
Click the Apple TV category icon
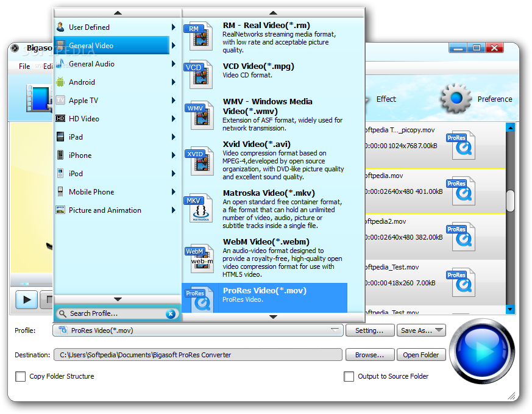(60, 100)
